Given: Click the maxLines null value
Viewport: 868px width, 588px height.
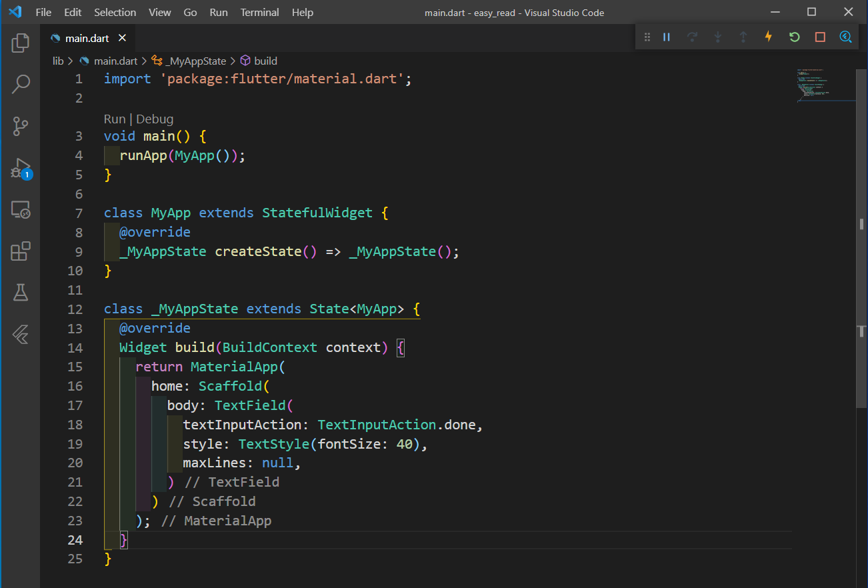Looking at the screenshot, I should click(x=278, y=463).
